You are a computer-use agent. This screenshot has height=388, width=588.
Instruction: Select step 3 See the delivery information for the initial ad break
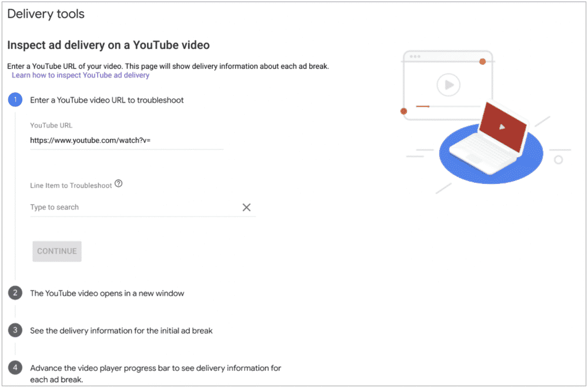[111, 330]
